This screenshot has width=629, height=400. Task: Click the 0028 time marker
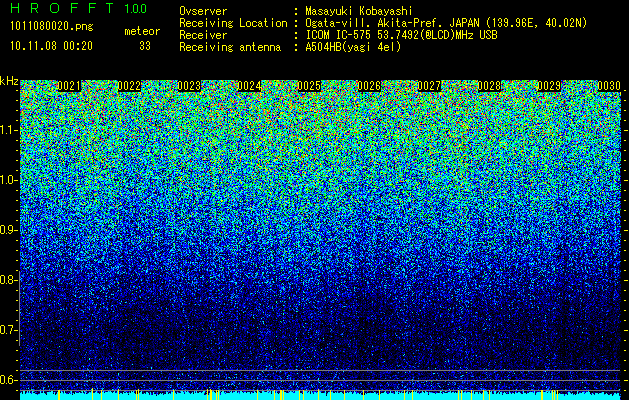pyautogui.click(x=489, y=86)
